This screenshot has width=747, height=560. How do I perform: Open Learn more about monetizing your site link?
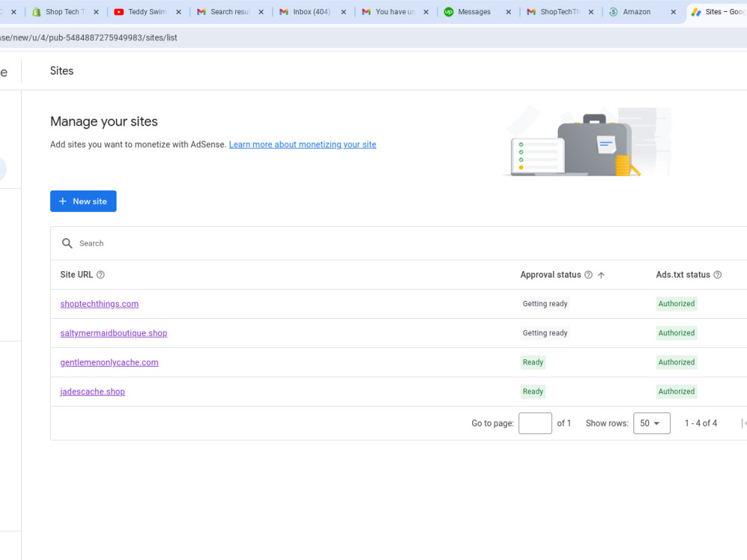303,144
